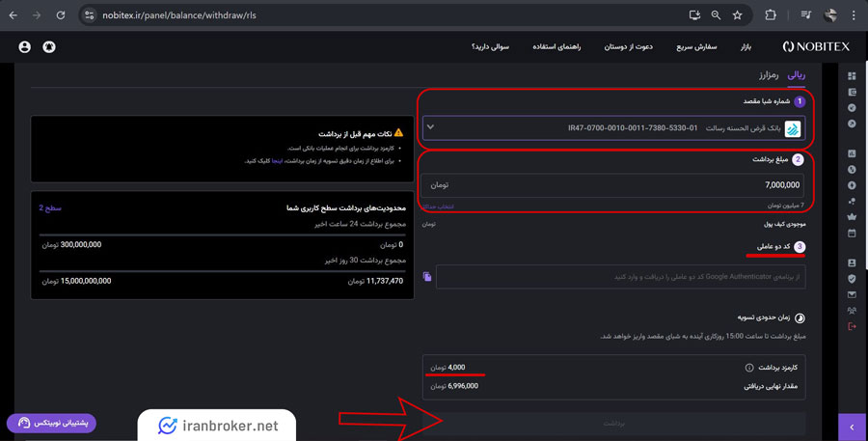This screenshot has width=868, height=441.
Task: Open the user account icon in header
Action: tap(24, 47)
